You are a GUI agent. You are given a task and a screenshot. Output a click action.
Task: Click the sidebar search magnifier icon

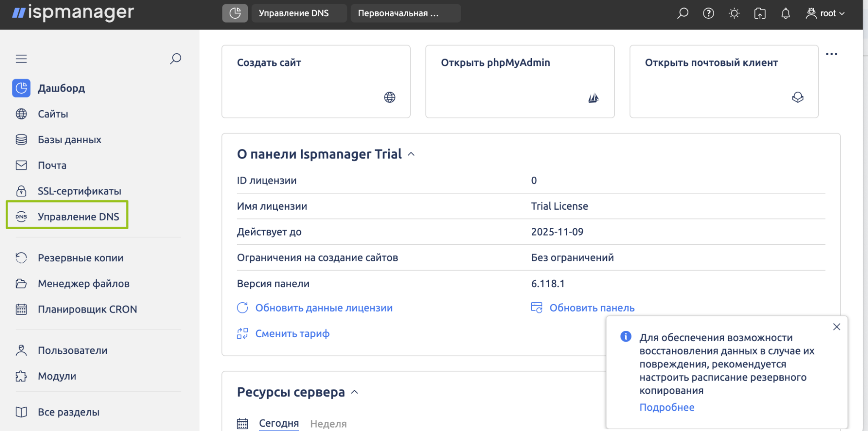(175, 59)
